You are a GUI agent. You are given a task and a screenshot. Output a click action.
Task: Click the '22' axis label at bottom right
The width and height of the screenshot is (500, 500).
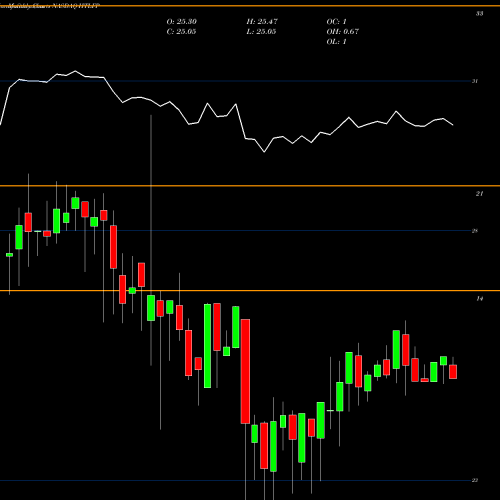(x=475, y=480)
